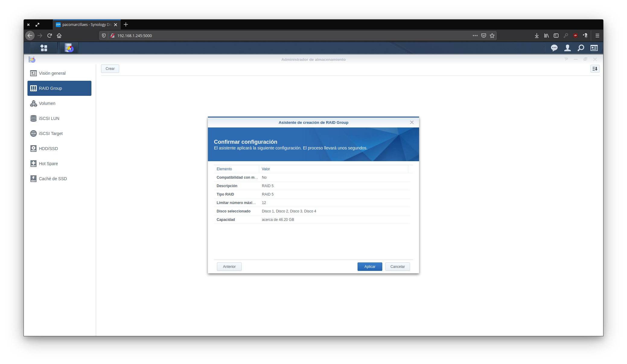Open the DSM main menu icon
Image resolution: width=627 pixels, height=364 pixels.
point(44,48)
